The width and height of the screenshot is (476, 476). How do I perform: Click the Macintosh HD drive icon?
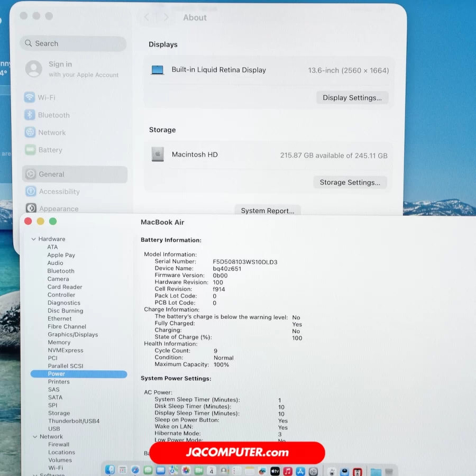coord(158,154)
